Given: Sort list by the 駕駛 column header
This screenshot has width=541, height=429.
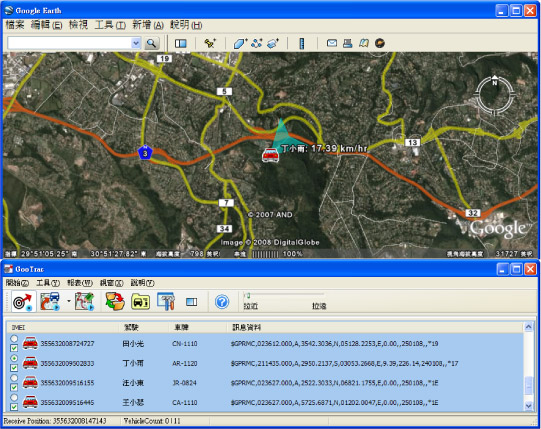Looking at the screenshot, I should [143, 327].
